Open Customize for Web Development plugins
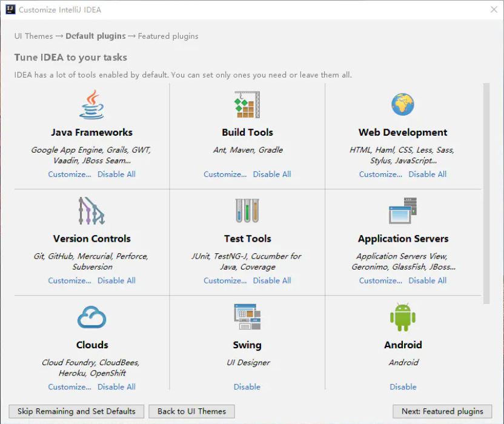This screenshot has width=504, height=424. (x=380, y=174)
